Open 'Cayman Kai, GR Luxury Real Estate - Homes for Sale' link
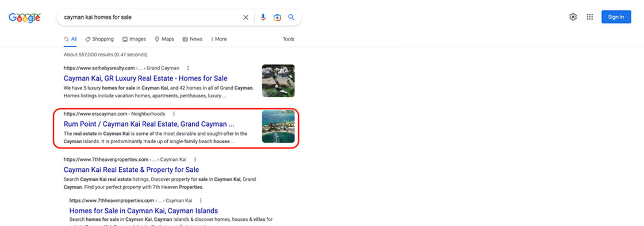This screenshot has height=226, width=644. [145, 78]
